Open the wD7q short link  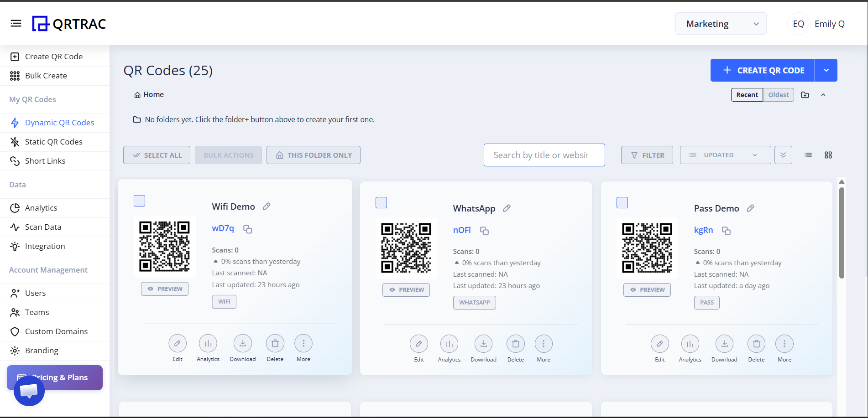[223, 228]
